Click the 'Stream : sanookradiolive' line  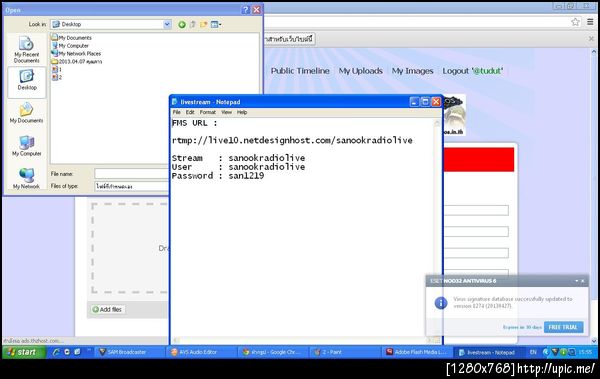[x=238, y=158]
